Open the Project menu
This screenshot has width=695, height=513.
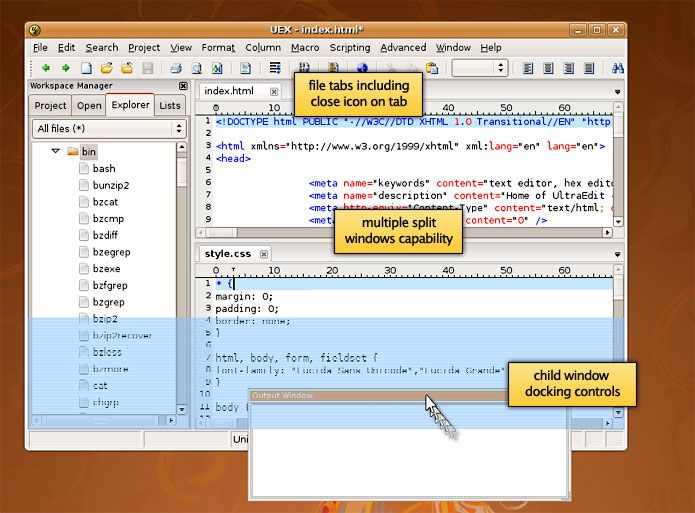click(x=144, y=47)
